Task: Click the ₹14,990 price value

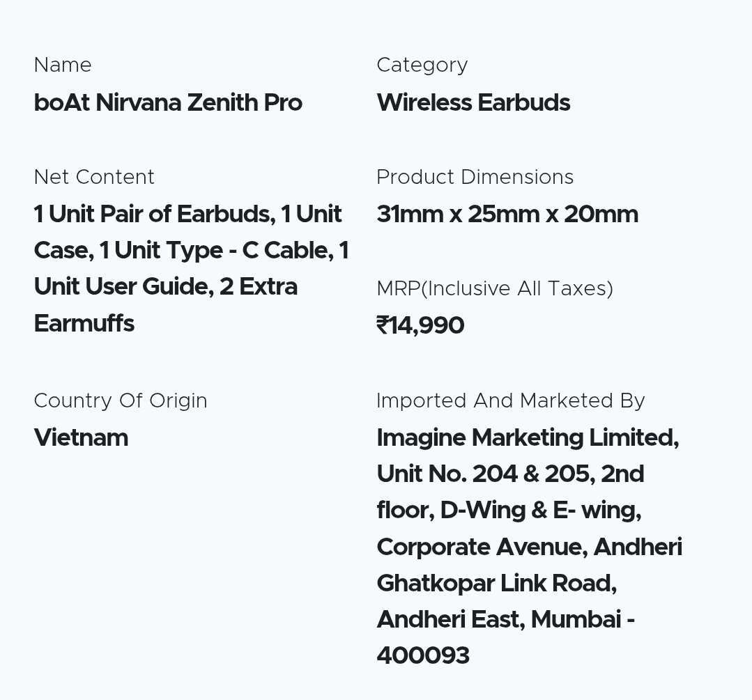Action: pos(420,326)
